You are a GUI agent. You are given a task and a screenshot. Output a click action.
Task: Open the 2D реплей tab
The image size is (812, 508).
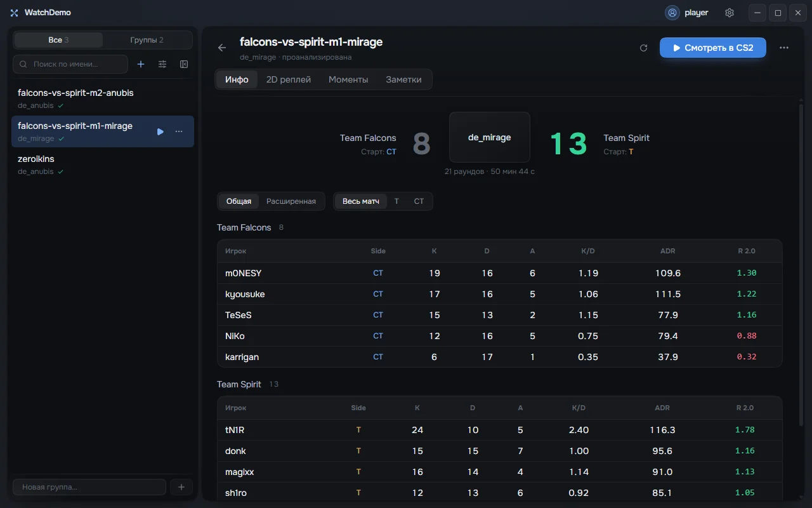tap(289, 80)
